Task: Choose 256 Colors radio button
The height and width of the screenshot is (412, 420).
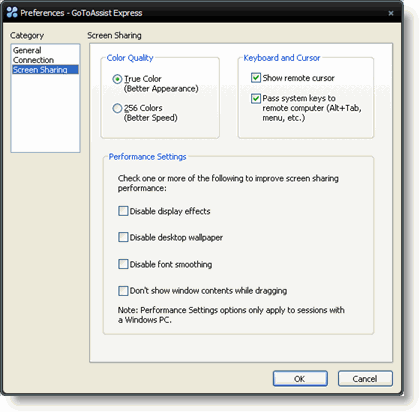Action: click(x=117, y=108)
